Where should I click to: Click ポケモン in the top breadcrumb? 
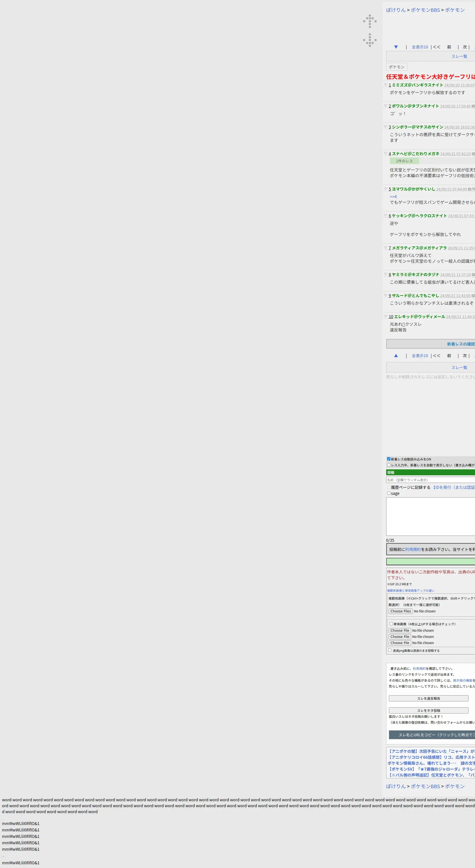455,10
